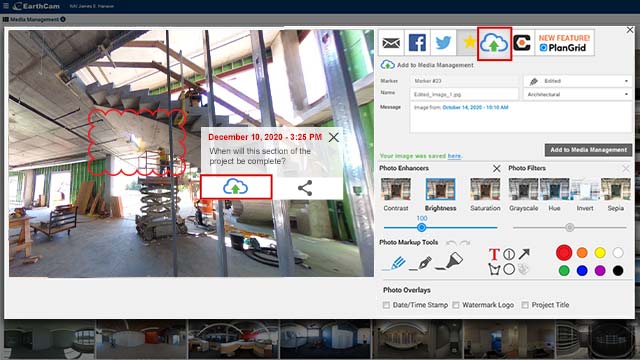Share image to Twitter
Viewport: 640px width, 360px height.
(x=443, y=42)
